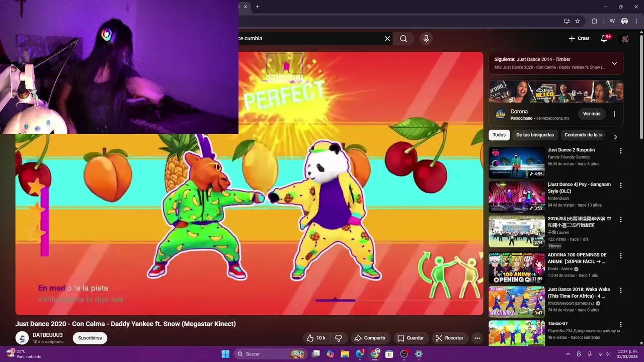
Task: Start voice search with the microphone icon
Action: pyautogui.click(x=426, y=38)
